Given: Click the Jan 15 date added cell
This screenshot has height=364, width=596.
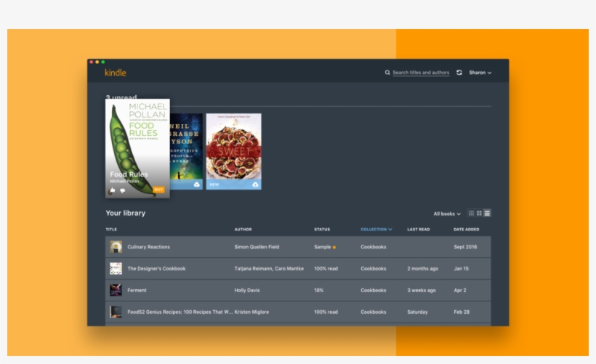Looking at the screenshot, I should pos(461,268).
